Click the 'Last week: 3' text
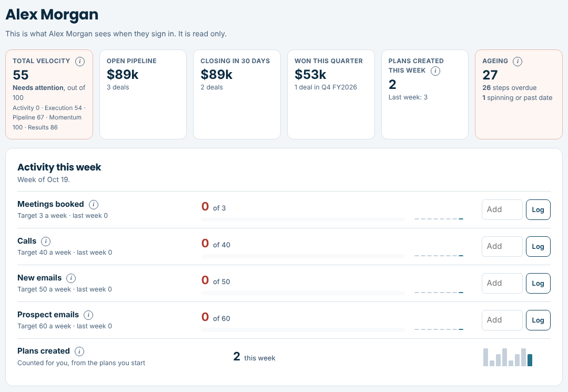Viewport: 568px width, 392px height. coord(408,97)
